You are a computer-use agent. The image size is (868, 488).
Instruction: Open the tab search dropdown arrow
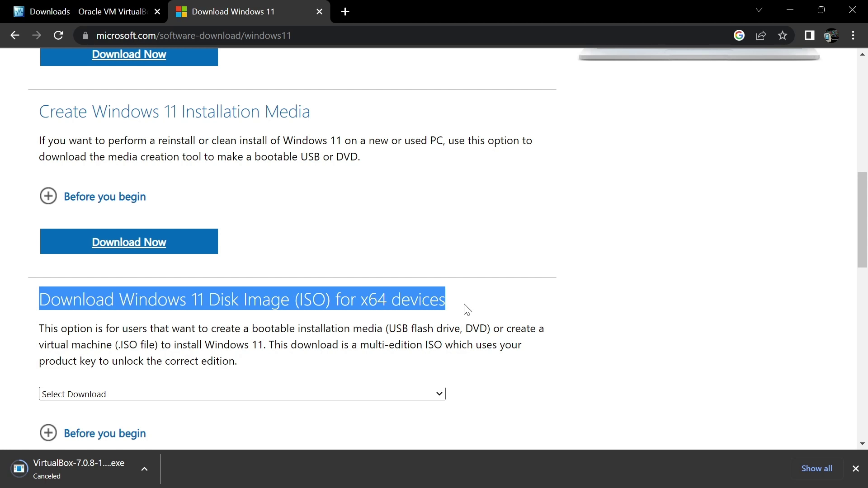(x=759, y=10)
